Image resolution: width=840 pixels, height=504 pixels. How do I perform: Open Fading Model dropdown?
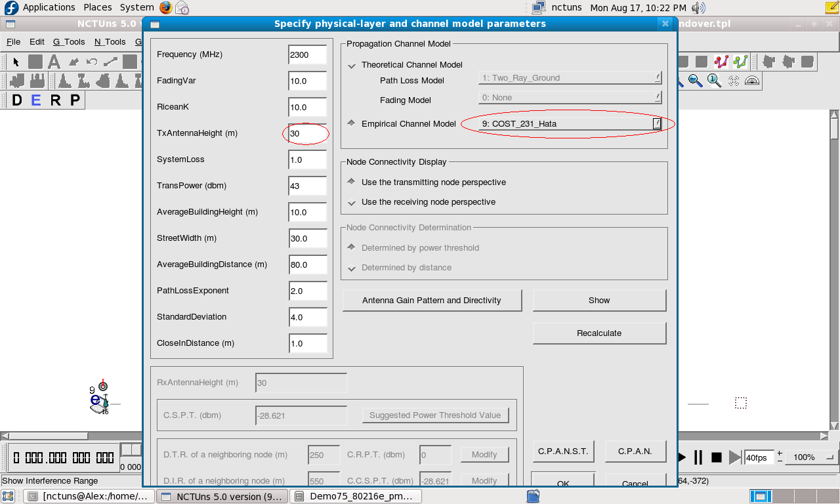click(x=570, y=97)
